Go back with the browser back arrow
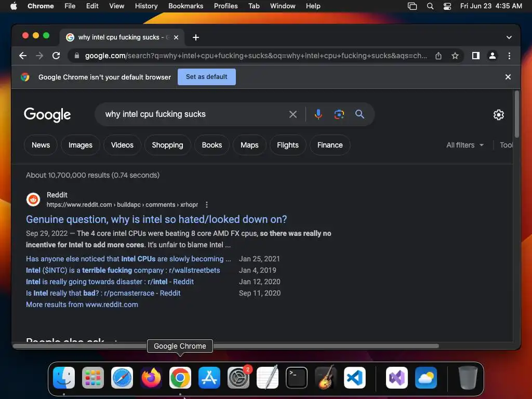532x399 pixels. [23, 56]
